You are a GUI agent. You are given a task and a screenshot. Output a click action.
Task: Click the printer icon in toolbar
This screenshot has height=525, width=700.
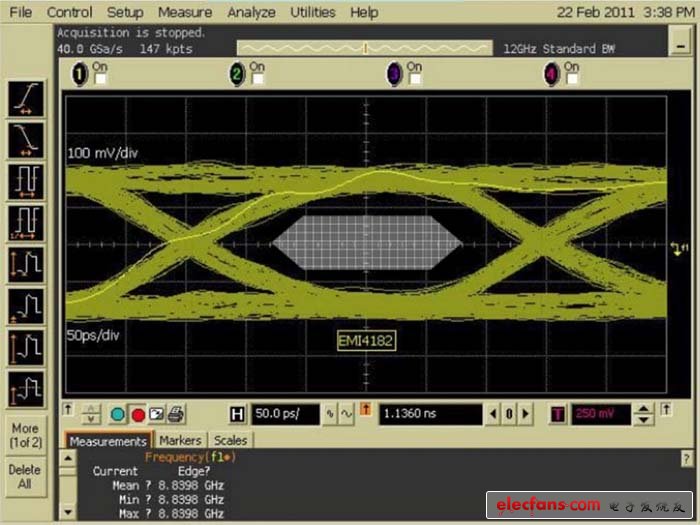pos(177,414)
